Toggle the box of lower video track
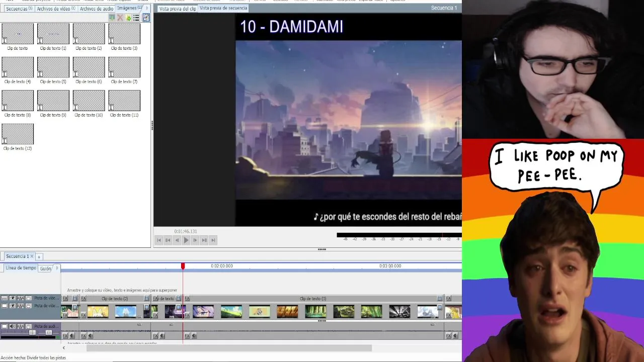This screenshot has width=644, height=362. (5, 306)
